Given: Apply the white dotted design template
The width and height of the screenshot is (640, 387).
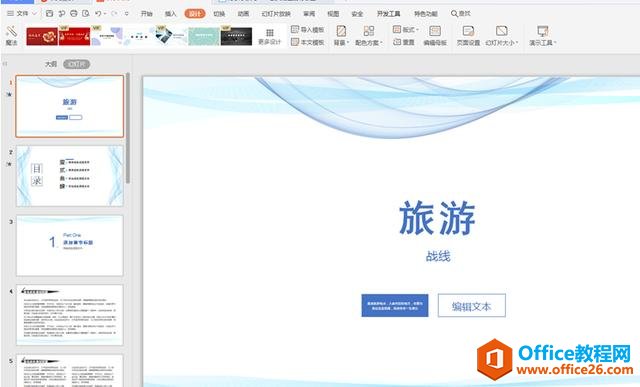Looking at the screenshot, I should pos(139,36).
